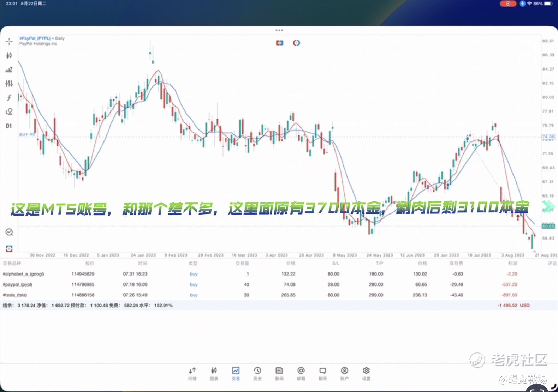Click the balance summary 结余 3 178.24
The height and width of the screenshot is (392, 558).
19,306
